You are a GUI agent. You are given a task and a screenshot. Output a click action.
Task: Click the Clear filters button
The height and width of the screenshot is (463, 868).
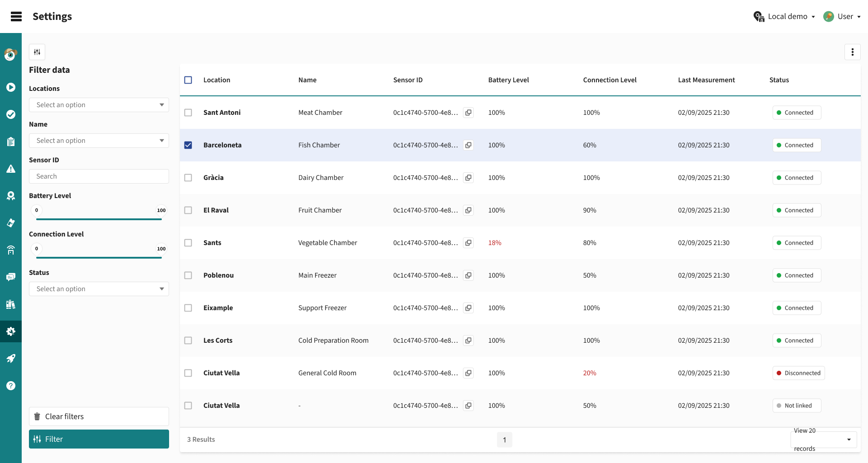(99, 416)
